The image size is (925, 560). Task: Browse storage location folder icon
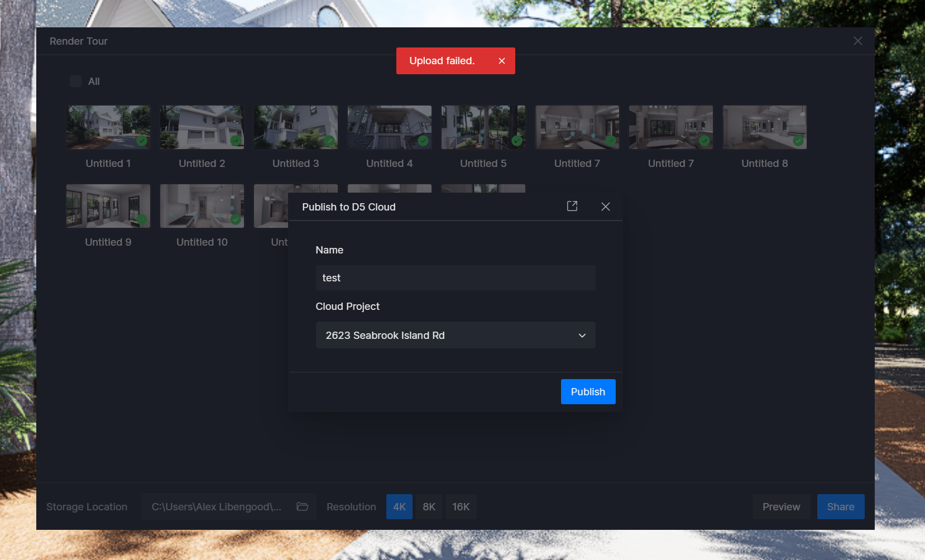(x=303, y=506)
